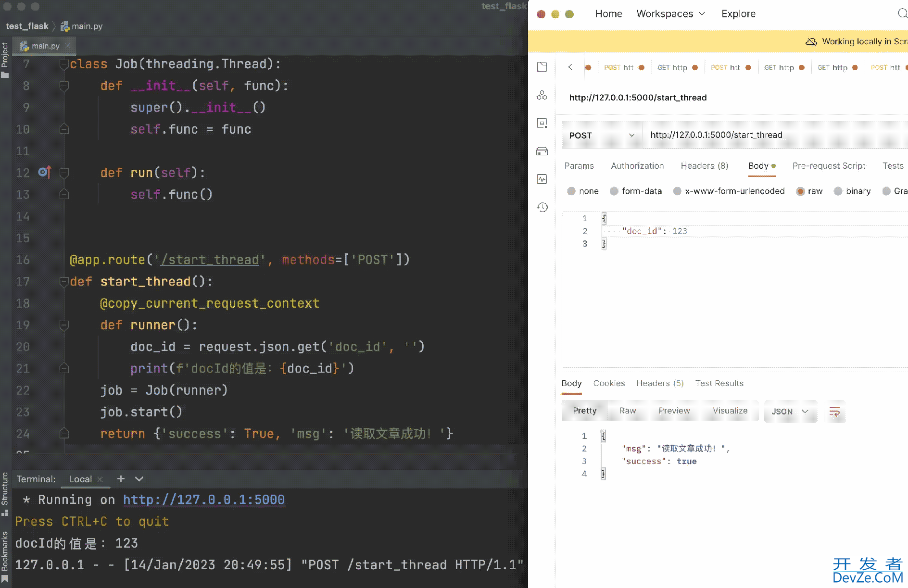Image resolution: width=908 pixels, height=588 pixels.
Task: Switch response view to Preview
Action: click(674, 411)
